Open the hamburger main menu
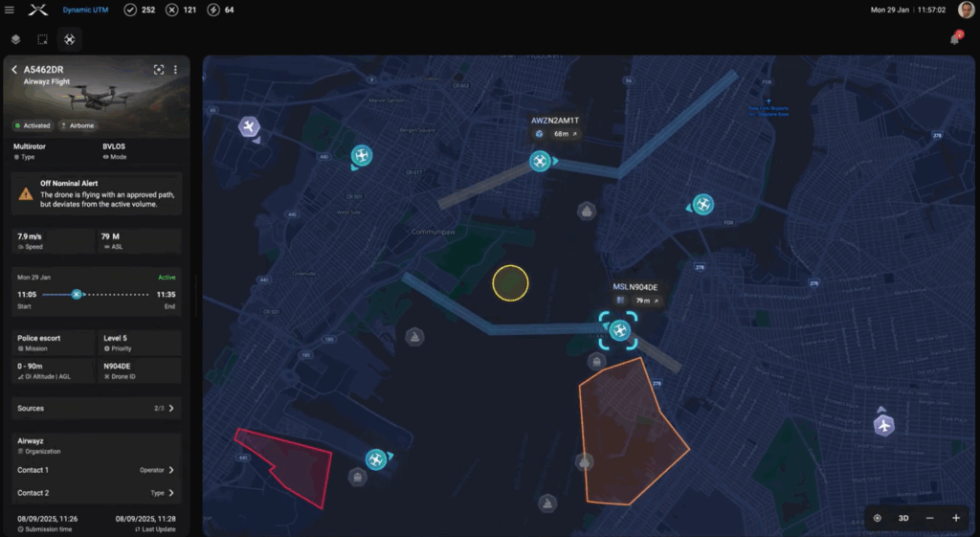 pos(10,11)
